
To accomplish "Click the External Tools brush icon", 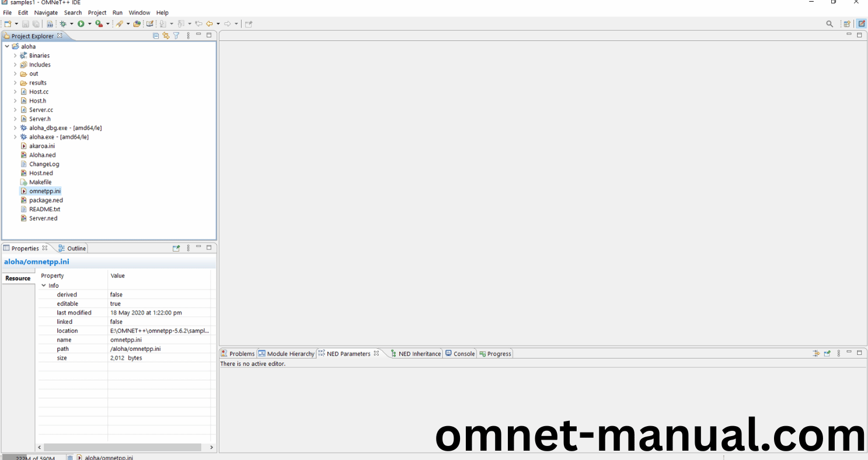I will [x=119, y=24].
